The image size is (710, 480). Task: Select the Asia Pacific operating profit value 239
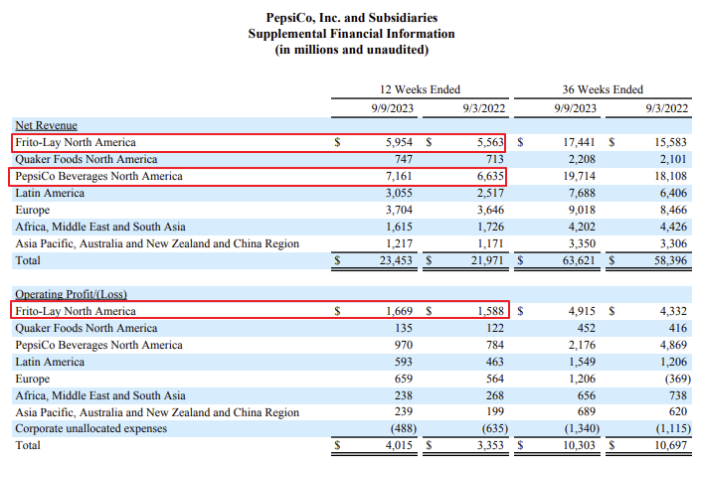tap(403, 411)
